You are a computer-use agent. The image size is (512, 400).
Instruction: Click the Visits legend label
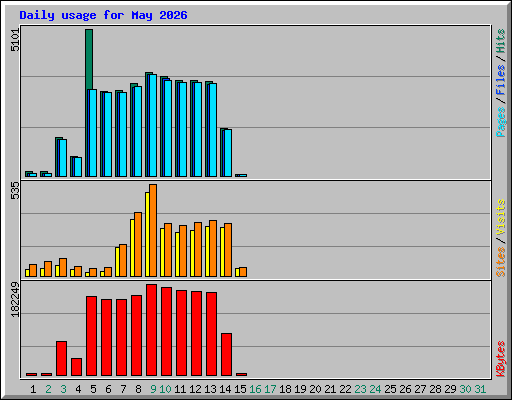(501, 217)
